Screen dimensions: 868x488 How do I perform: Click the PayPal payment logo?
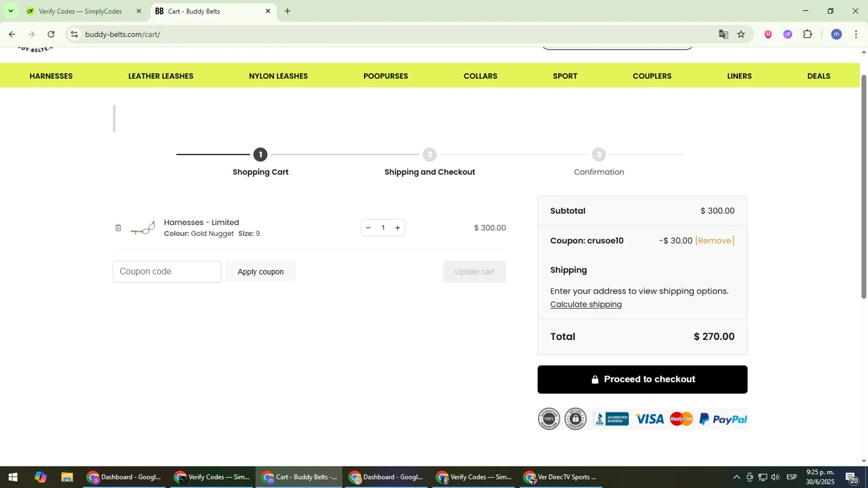click(x=723, y=419)
